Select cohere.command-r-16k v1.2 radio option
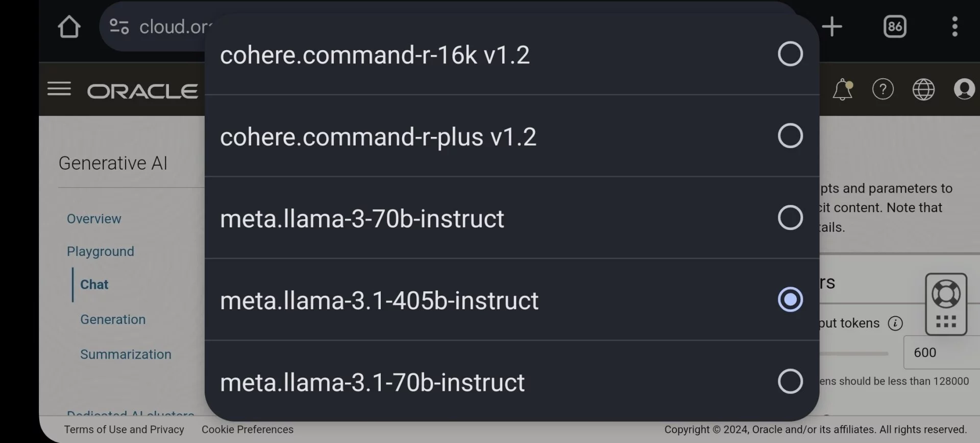The image size is (980, 443). [x=512, y=54]
